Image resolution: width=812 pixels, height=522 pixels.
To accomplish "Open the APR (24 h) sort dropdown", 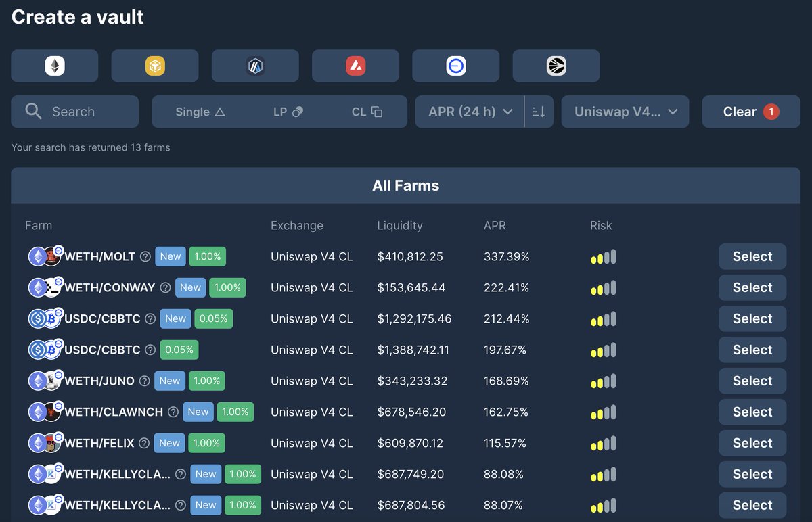I will pos(470,112).
